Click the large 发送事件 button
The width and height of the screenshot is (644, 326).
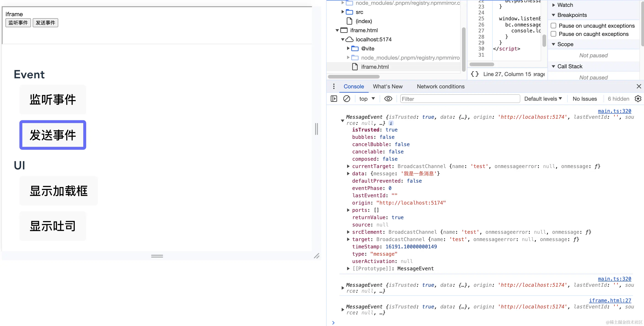53,135
